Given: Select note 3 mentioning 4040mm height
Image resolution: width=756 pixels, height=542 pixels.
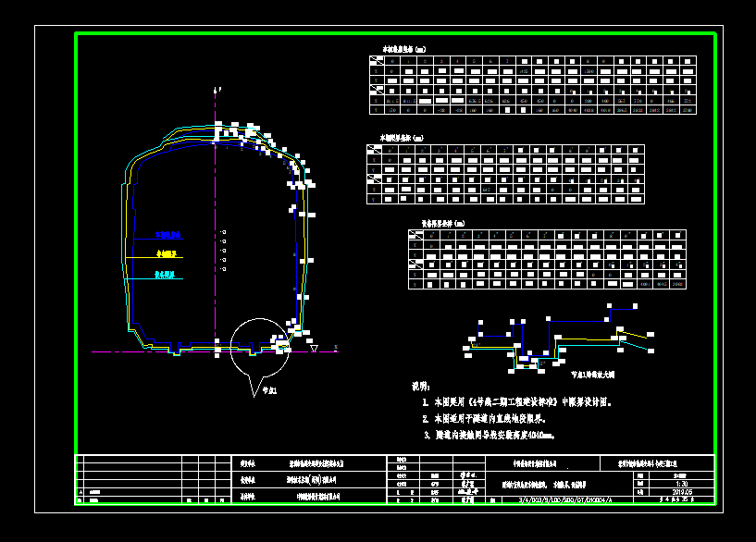Looking at the screenshot, I should click(490, 435).
